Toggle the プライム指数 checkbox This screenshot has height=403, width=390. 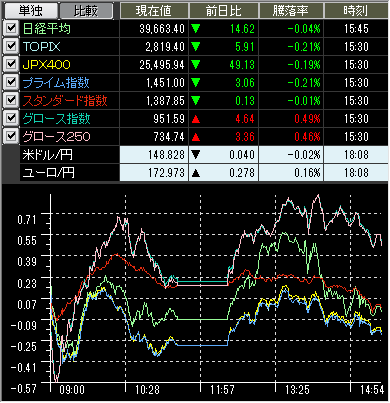(x=11, y=82)
